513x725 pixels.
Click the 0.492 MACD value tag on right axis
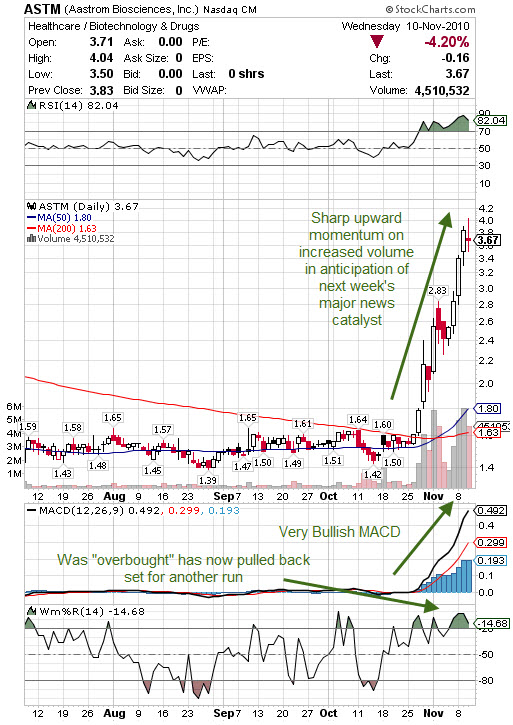pyautogui.click(x=491, y=510)
